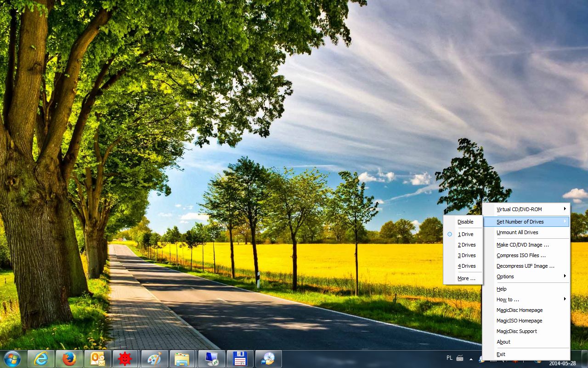588x368 pixels.
Task: Set number of drives to 2 Drives
Action: coord(463,245)
